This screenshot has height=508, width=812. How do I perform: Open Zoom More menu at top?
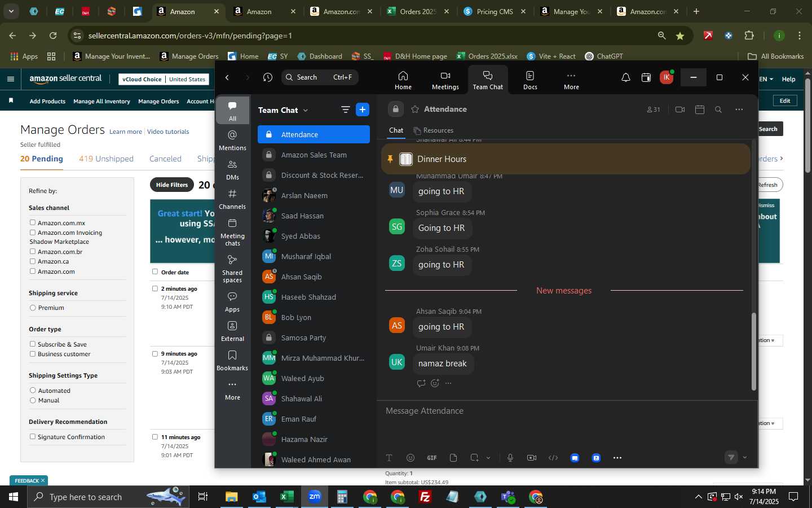click(571, 80)
